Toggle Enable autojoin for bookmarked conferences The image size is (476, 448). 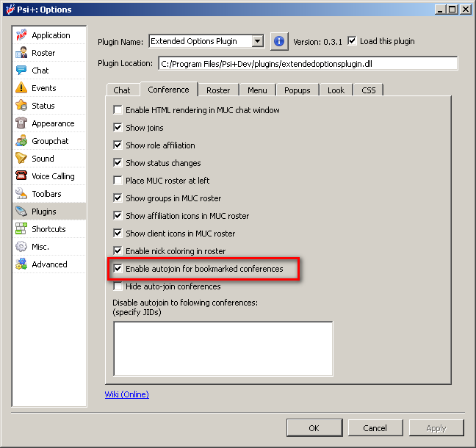(x=118, y=269)
